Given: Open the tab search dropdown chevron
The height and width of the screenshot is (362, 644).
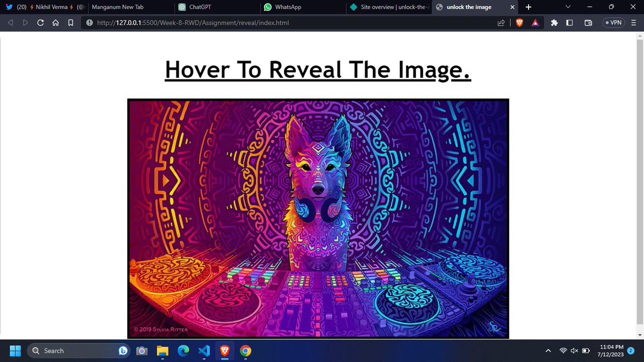Looking at the screenshot, I should (568, 7).
